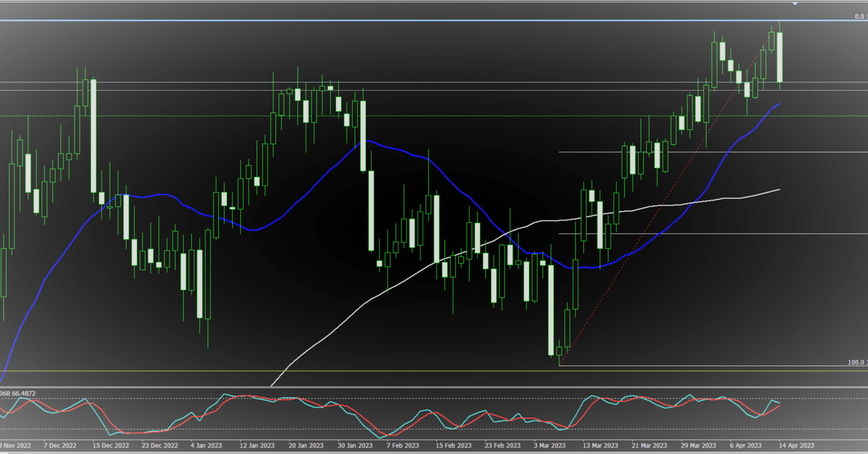
Task: Click the 3 Mar 2023 date label
Action: coord(550,446)
